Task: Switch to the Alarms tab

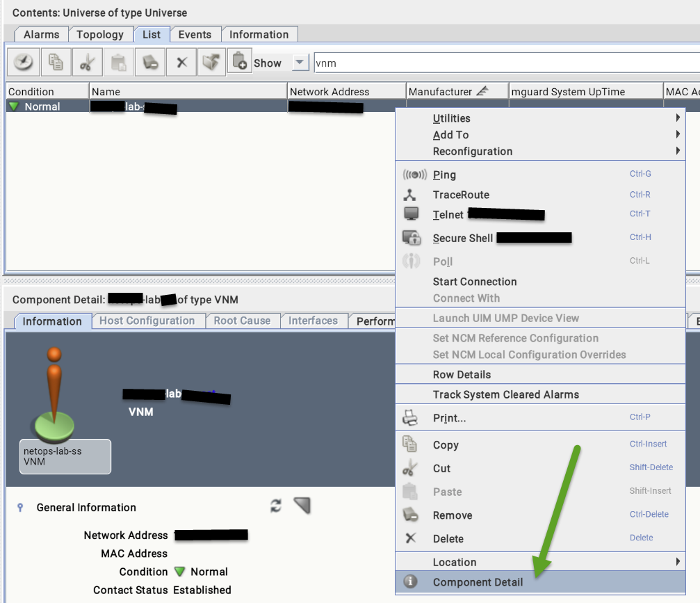Action: coord(41,34)
